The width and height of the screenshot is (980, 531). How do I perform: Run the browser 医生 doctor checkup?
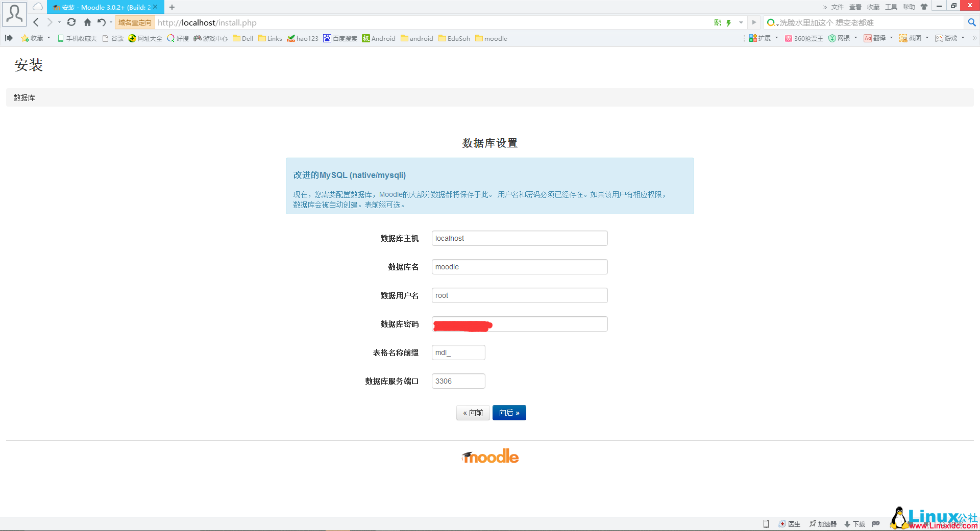791,524
